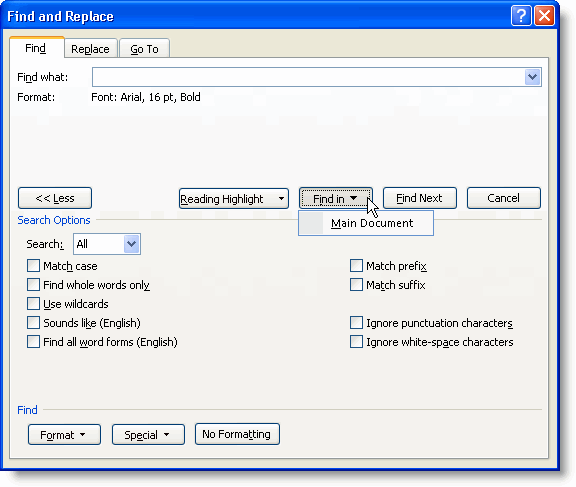Enable the Match case checkbox
Image resolution: width=576 pixels, height=487 pixels.
coord(33,266)
